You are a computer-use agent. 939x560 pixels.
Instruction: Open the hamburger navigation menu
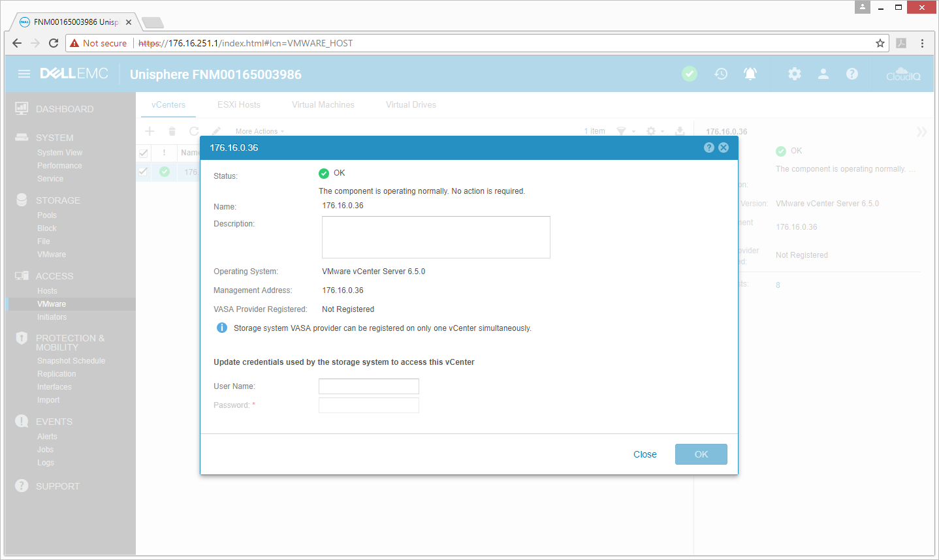tap(24, 74)
